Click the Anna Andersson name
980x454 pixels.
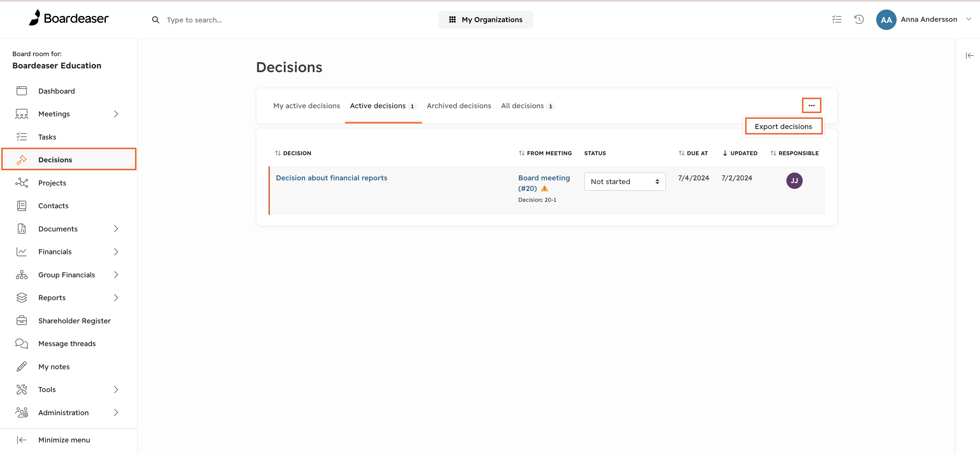[x=929, y=19]
